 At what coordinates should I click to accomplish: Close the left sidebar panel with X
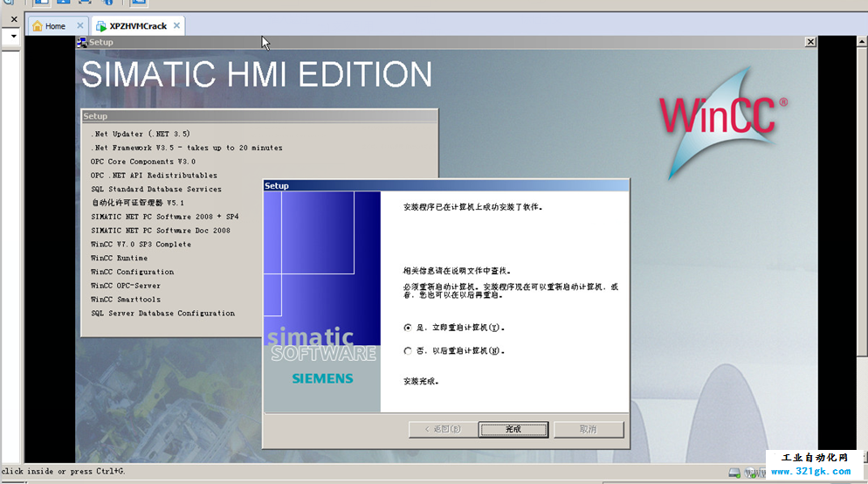point(14,19)
